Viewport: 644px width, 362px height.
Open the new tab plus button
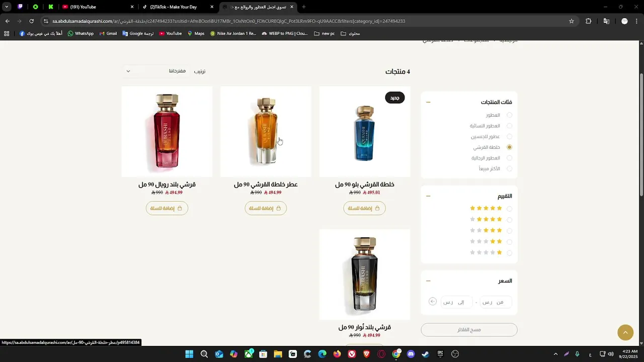click(303, 7)
